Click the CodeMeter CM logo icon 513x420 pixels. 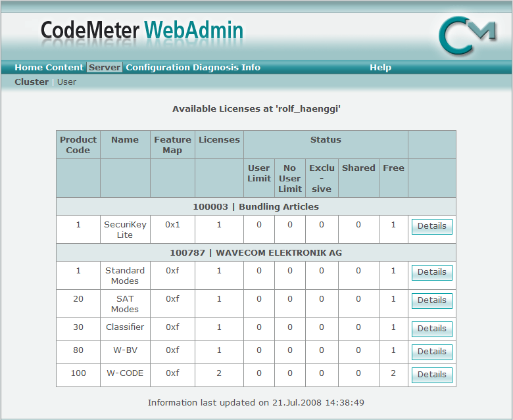[466, 35]
